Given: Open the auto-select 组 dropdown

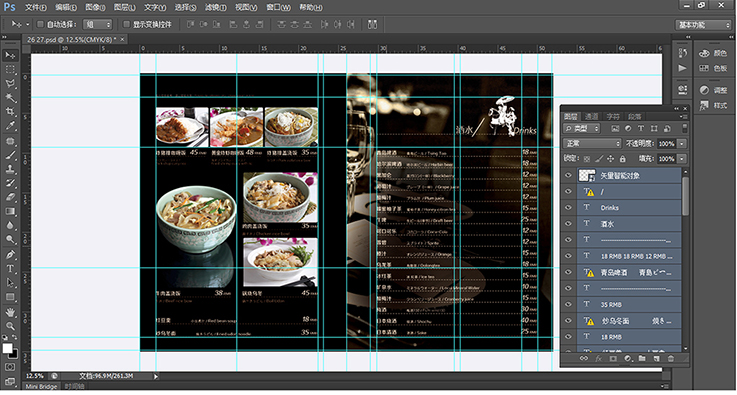Looking at the screenshot, I should [x=97, y=24].
